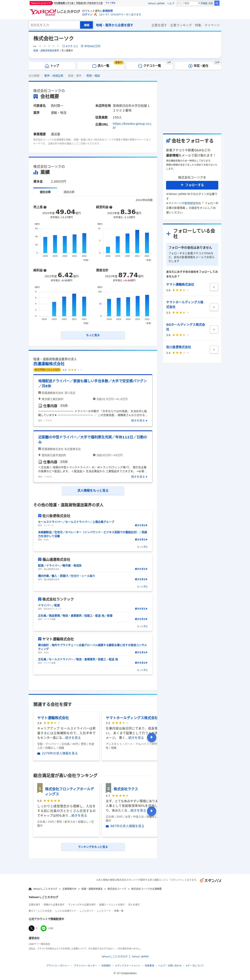Click the ウェブ検索 input field
This screenshot has height=980, width=250.
point(187,3)
